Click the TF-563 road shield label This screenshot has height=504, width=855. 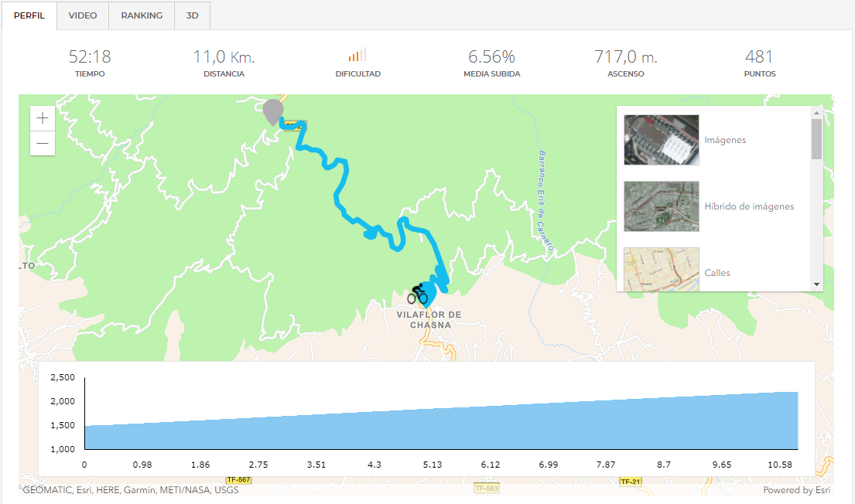487,489
